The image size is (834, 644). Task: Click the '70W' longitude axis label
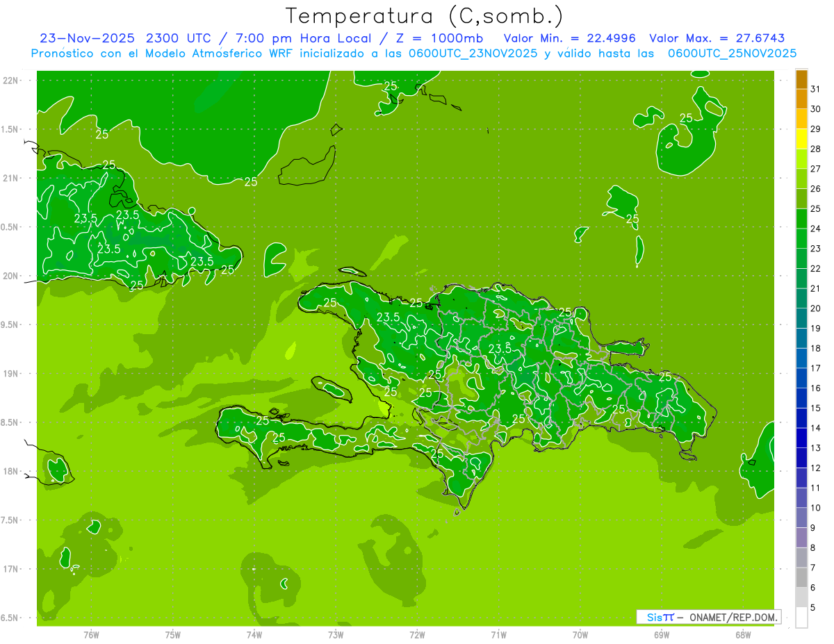(x=580, y=634)
